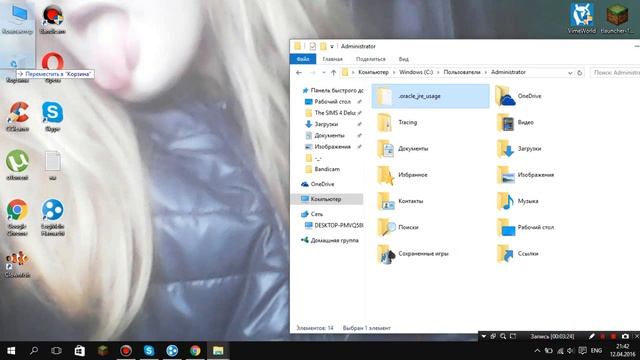Click the Minecraft launcher desktop icon

coord(617,19)
